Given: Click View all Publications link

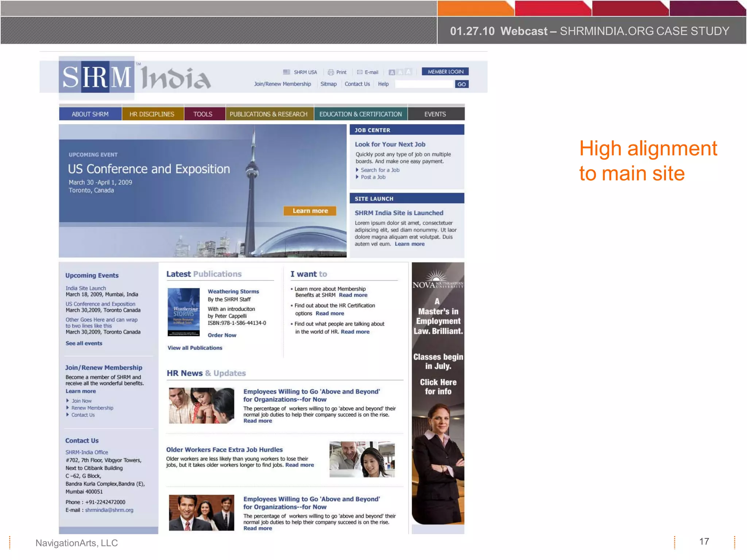Looking at the screenshot, I should click(195, 348).
